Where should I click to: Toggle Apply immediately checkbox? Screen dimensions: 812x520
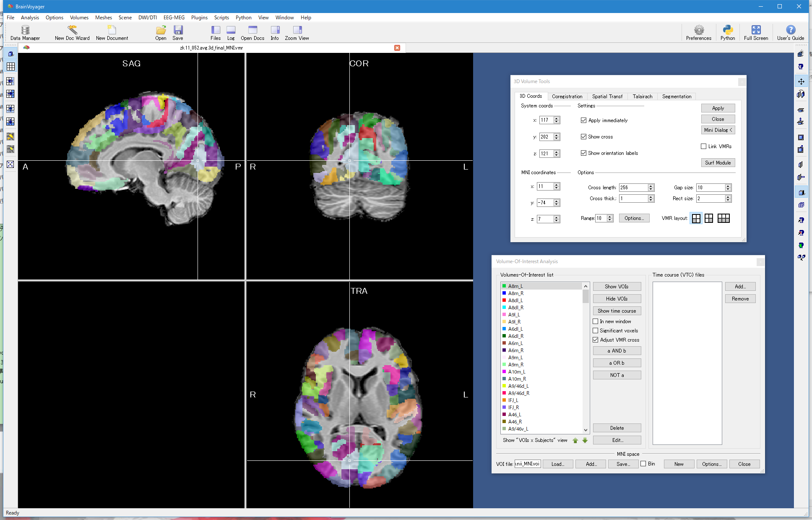[x=583, y=120]
